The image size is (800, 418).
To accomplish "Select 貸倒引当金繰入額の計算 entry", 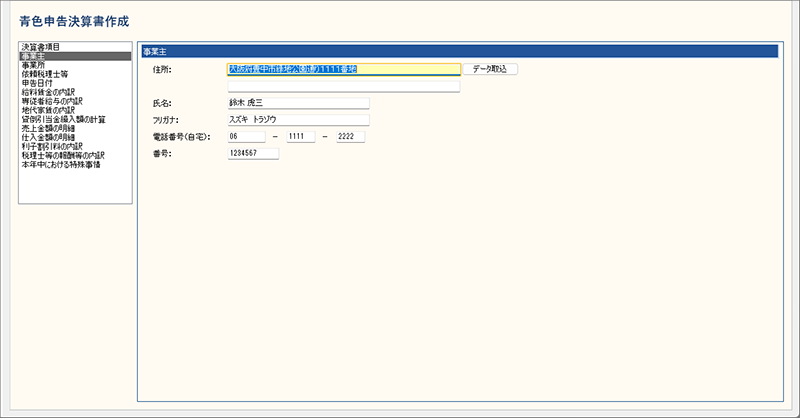I will pyautogui.click(x=63, y=119).
